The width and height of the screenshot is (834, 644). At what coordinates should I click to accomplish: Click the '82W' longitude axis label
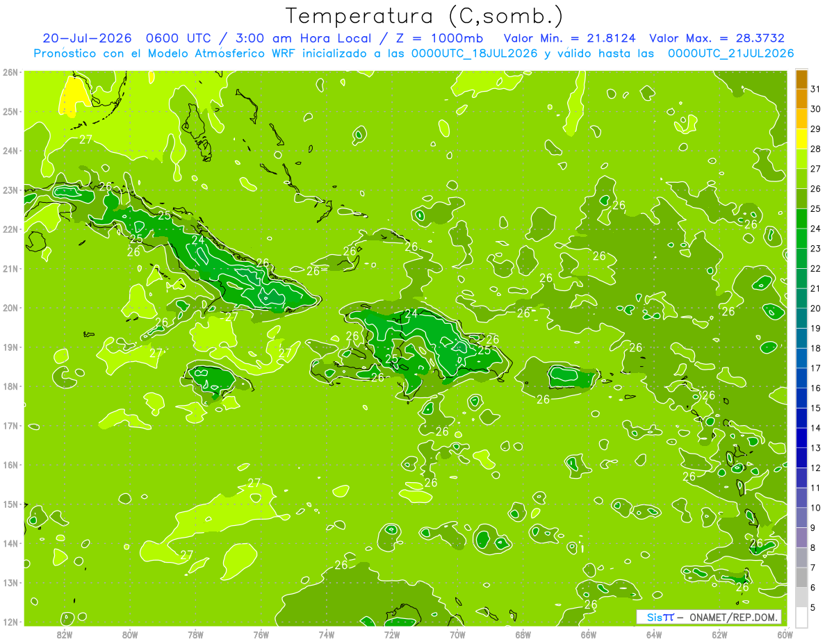[x=65, y=634]
